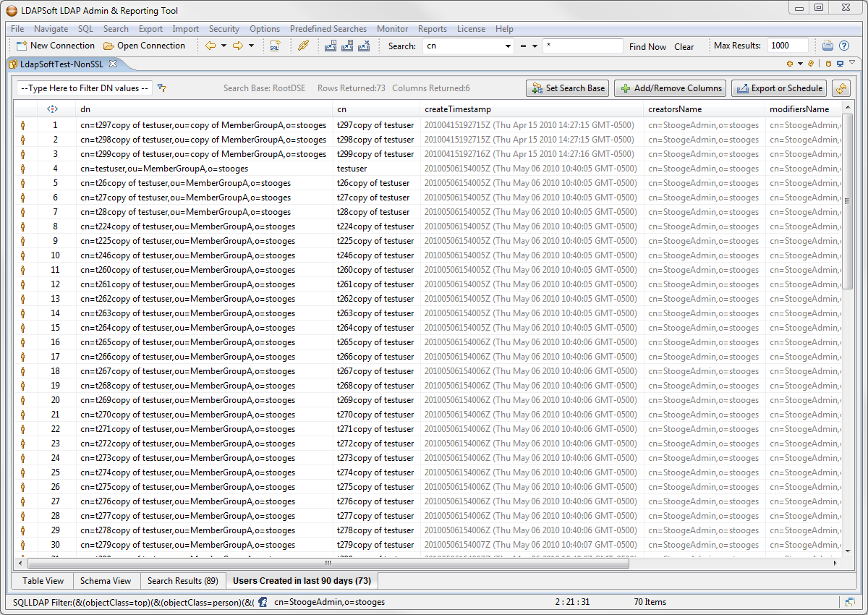This screenshot has height=615, width=868.
Task: Close the LdapSoftTest-NonSSL tab
Action: pos(113,64)
